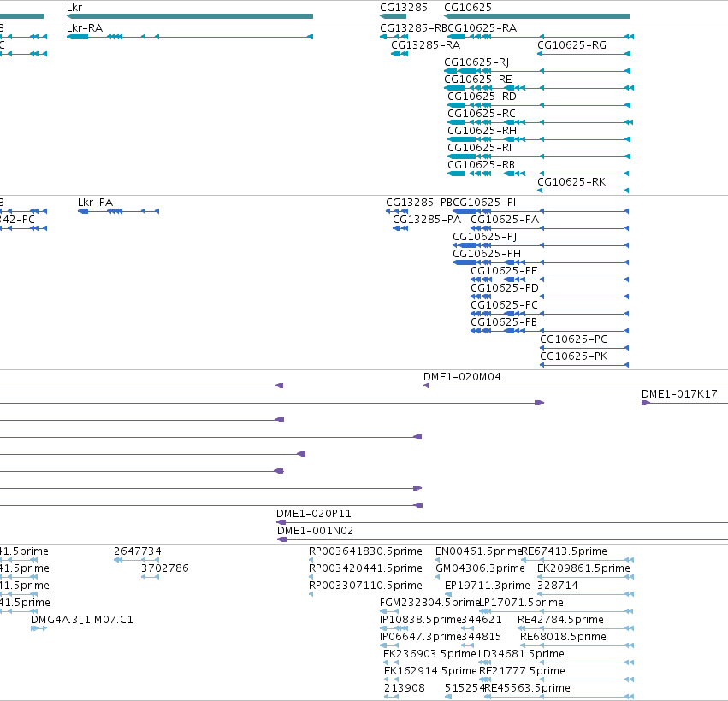The image size is (728, 701).
Task: Click the 328714 EST label
Action: (558, 586)
